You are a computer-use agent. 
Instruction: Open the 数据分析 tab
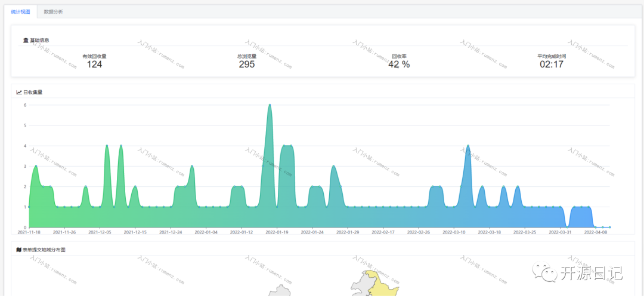tap(54, 12)
